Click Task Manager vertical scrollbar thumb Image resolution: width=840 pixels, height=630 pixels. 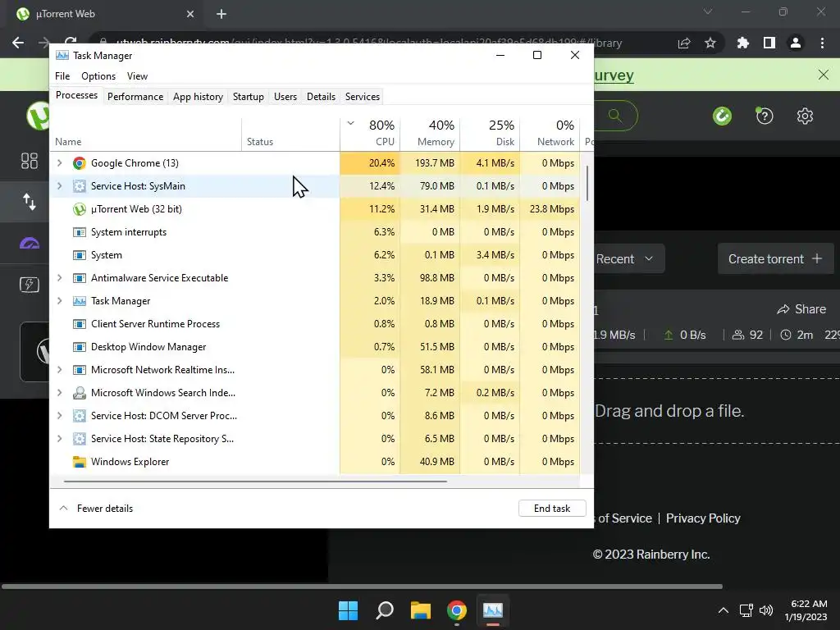(587, 183)
